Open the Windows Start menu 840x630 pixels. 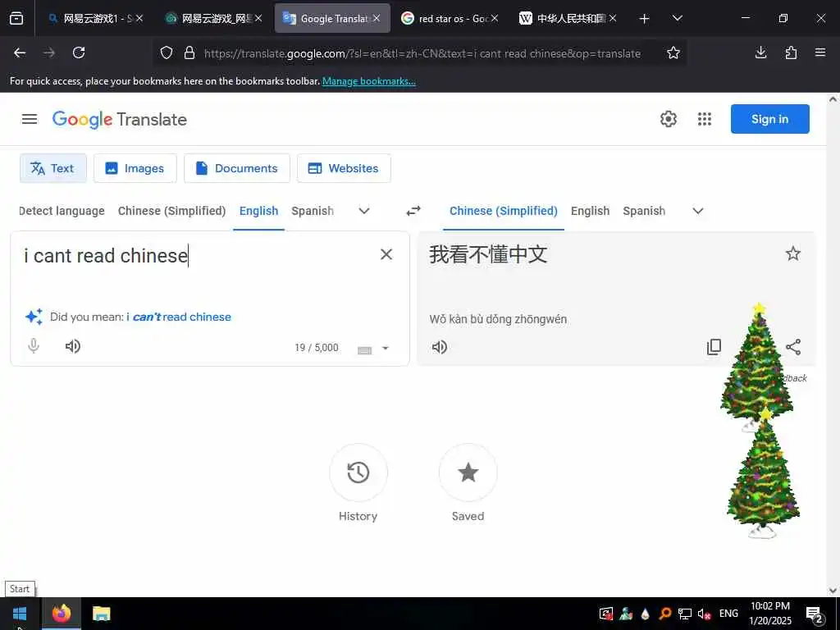[20, 614]
